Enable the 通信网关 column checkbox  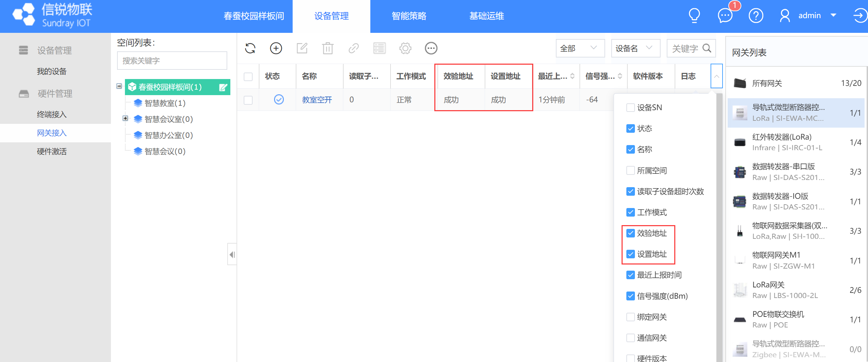coord(630,338)
